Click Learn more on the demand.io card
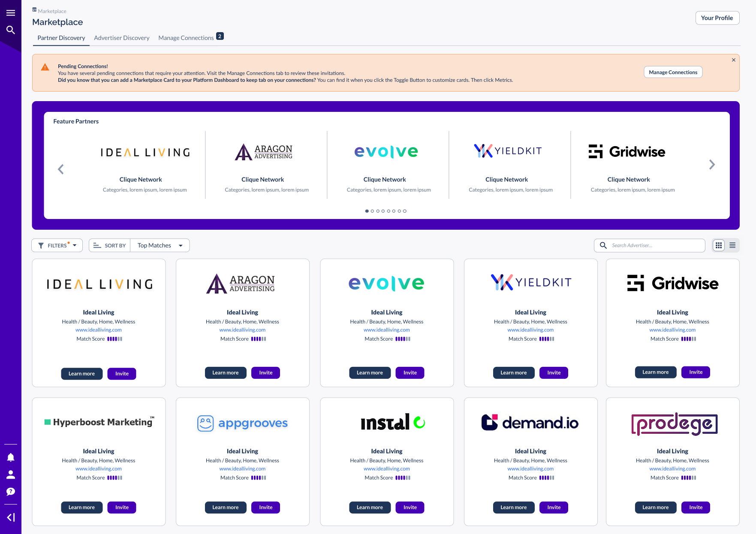Image resolution: width=756 pixels, height=534 pixels. coord(514,507)
